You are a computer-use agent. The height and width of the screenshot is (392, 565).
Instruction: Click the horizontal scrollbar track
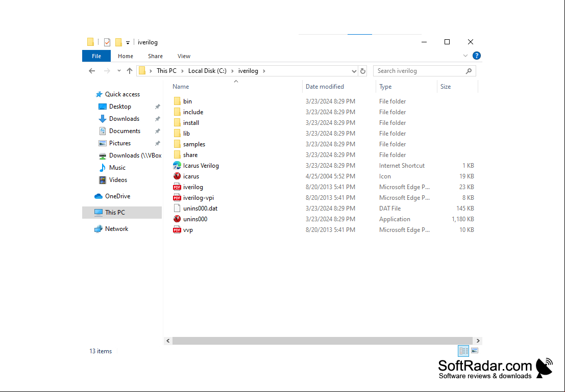coord(323,341)
